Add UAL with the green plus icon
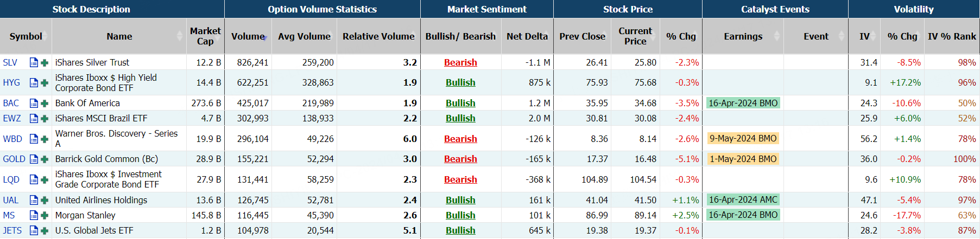 45,200
